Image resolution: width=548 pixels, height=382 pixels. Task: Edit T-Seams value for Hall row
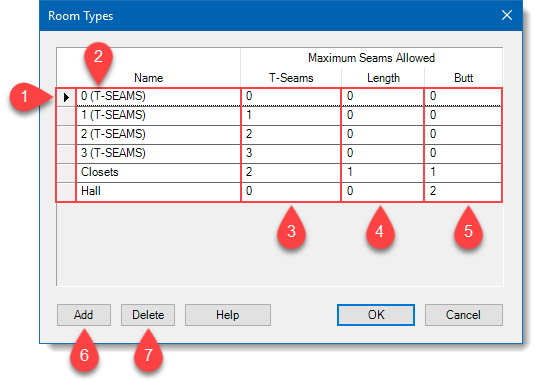click(291, 191)
